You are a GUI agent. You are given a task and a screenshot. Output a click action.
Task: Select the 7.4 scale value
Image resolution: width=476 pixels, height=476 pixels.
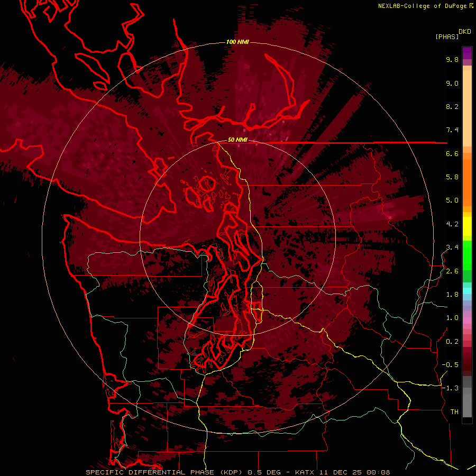452,130
